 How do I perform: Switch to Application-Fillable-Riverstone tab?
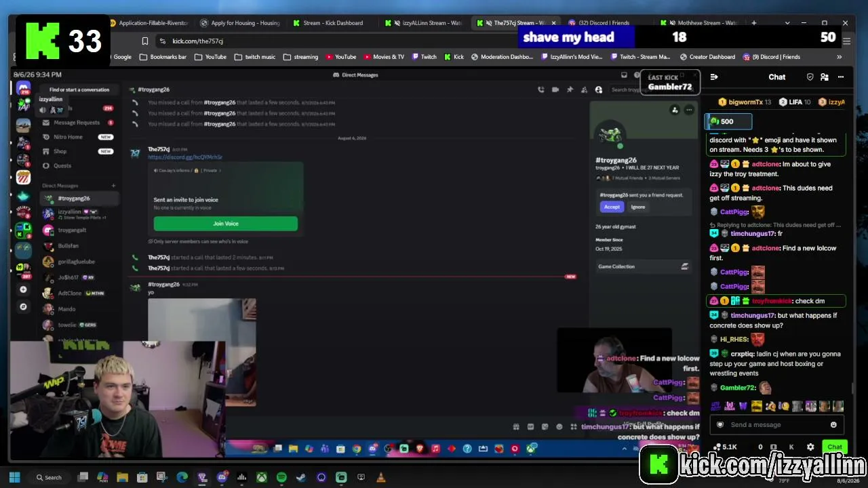pyautogui.click(x=148, y=23)
